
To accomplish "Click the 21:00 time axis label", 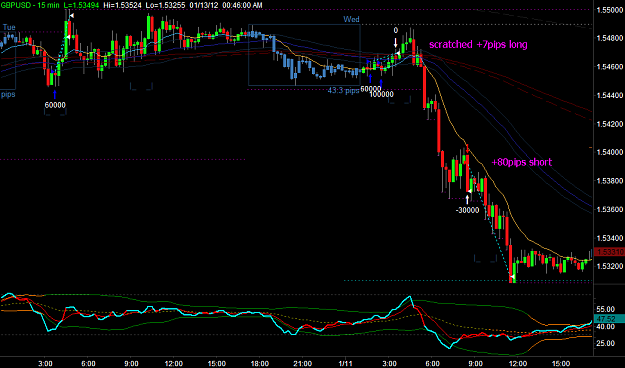I will point(303,363).
